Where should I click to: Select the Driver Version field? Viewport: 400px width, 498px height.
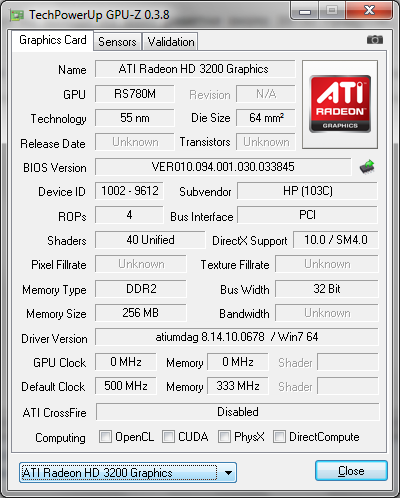237,337
